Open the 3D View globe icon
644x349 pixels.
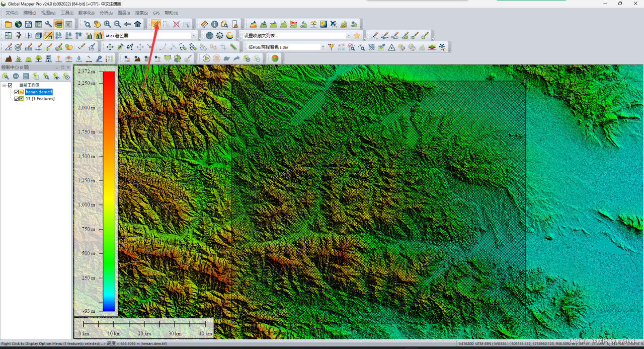[209, 35]
